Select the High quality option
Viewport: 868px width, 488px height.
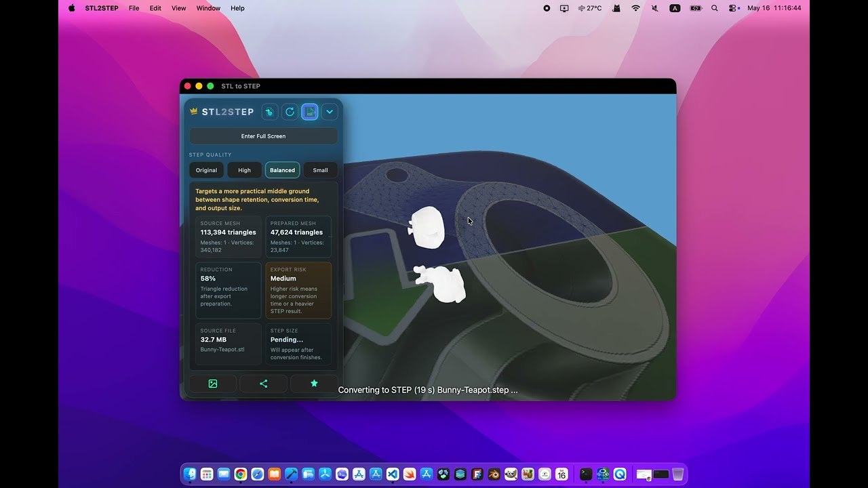[244, 170]
